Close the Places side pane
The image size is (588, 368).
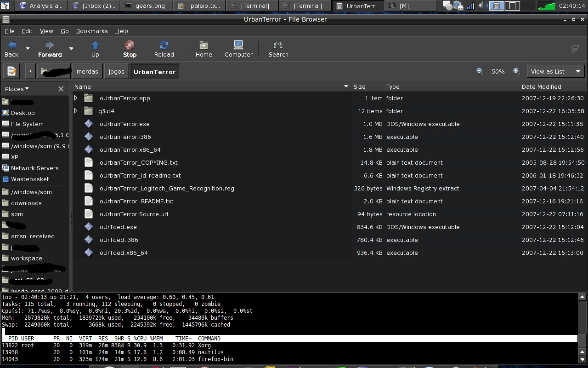61,89
